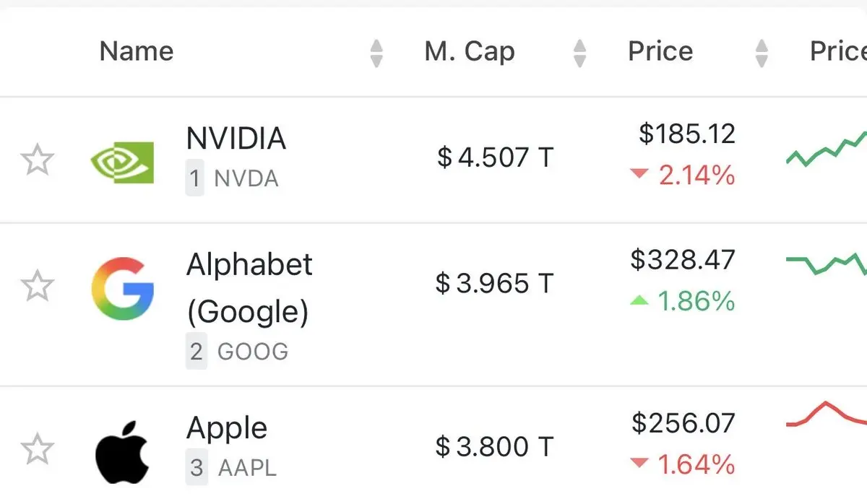Click the NVIDIA logo icon

coord(121,161)
